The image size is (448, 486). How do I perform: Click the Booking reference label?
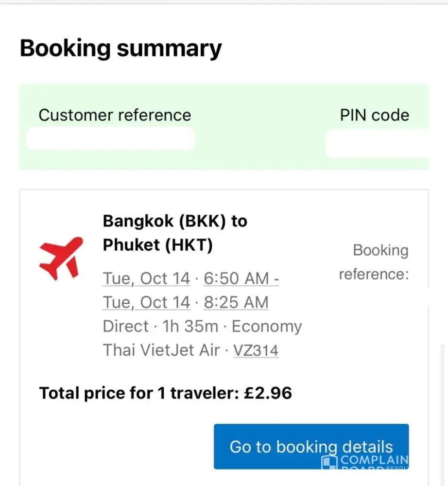(374, 262)
